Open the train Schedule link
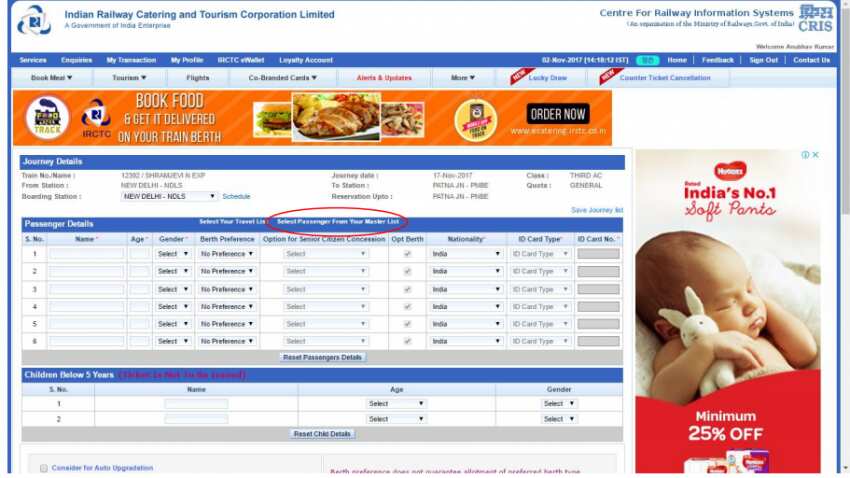The image size is (850, 478). coord(236,196)
